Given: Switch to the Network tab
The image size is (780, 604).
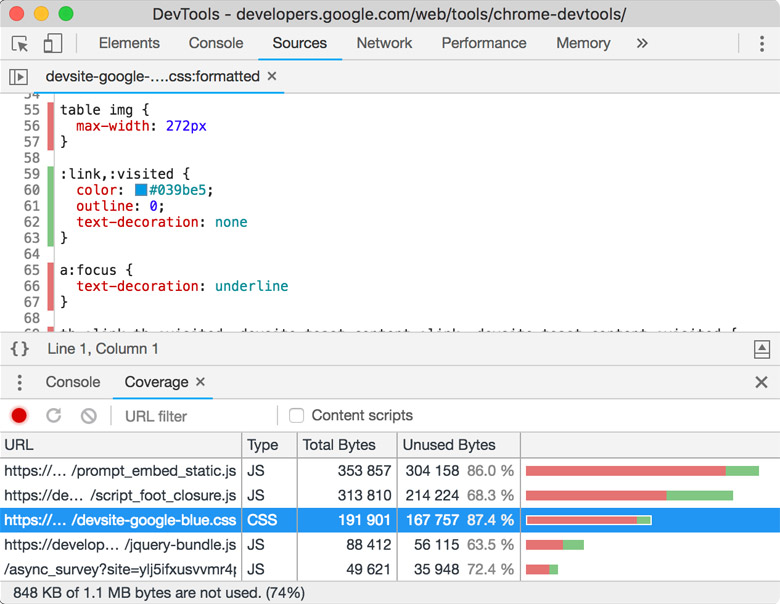Looking at the screenshot, I should (x=384, y=44).
